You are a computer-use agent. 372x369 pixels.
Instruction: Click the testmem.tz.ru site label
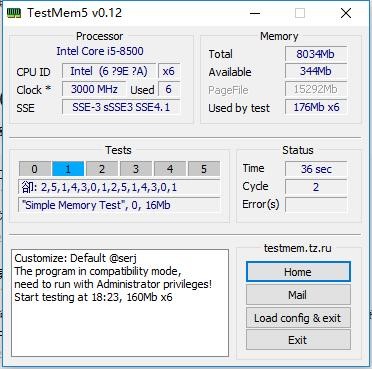pos(298,248)
